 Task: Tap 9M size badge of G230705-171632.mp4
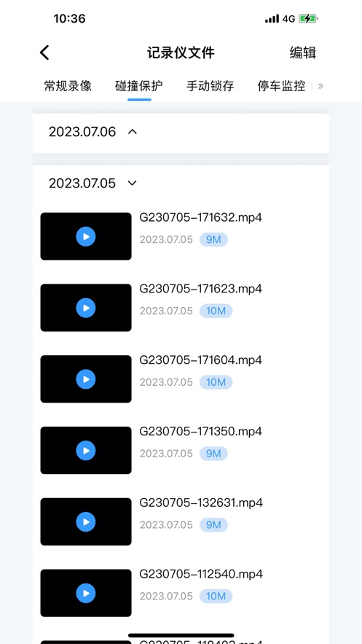click(x=213, y=239)
